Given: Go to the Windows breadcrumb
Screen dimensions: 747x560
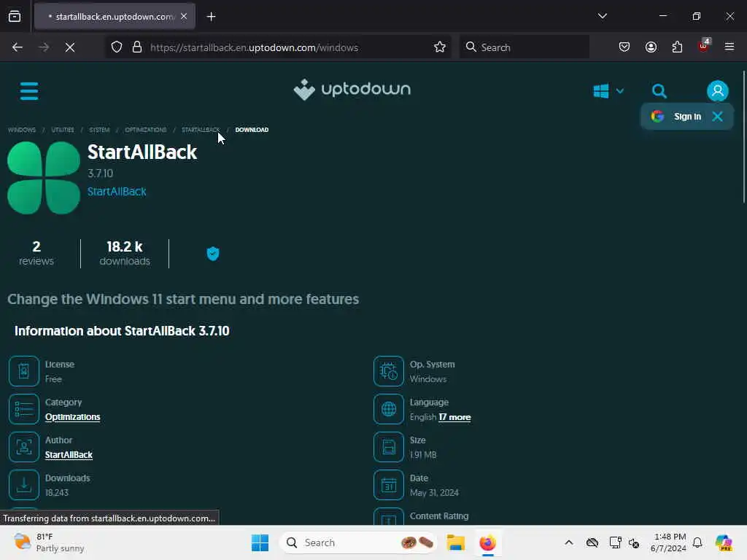Looking at the screenshot, I should coord(21,130).
